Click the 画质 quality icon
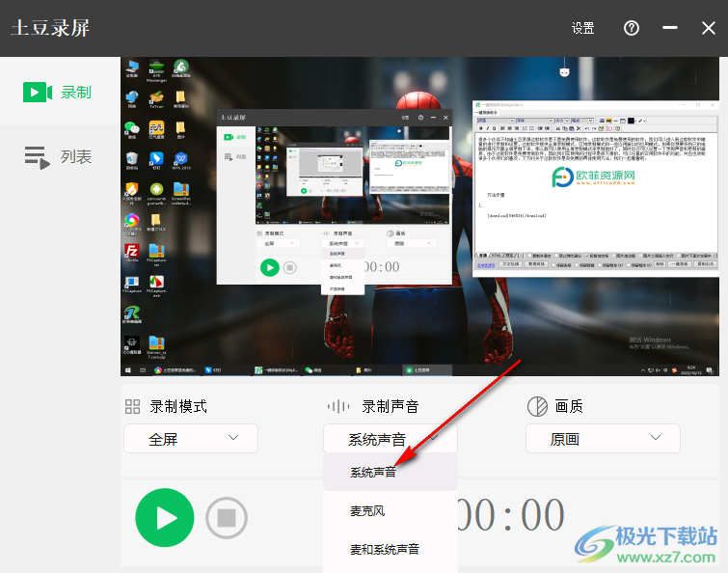 [537, 407]
